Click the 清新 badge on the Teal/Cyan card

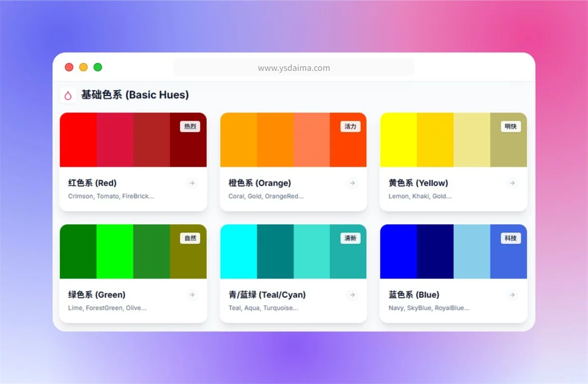pyautogui.click(x=350, y=238)
